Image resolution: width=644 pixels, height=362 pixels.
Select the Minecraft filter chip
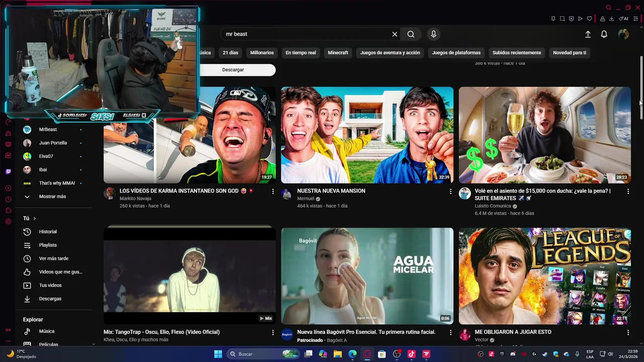(x=338, y=53)
